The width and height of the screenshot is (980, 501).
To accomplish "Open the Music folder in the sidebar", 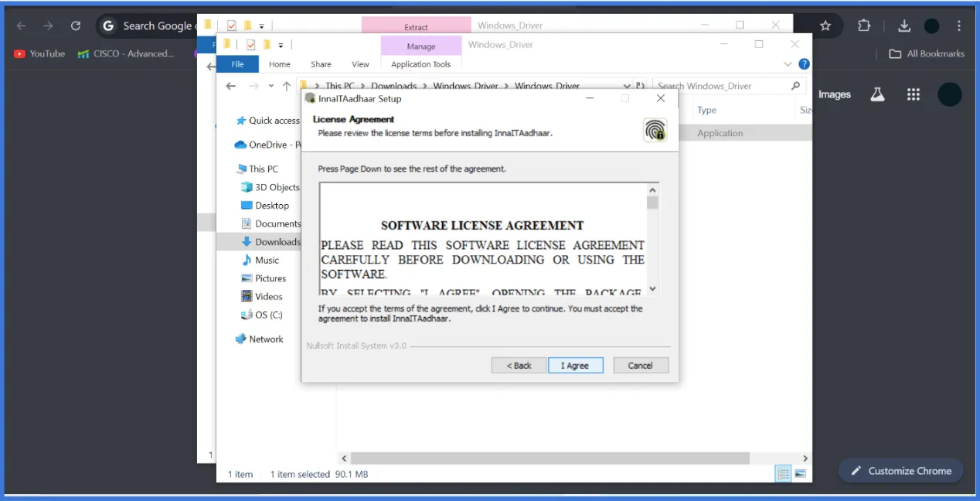I will 260,260.
